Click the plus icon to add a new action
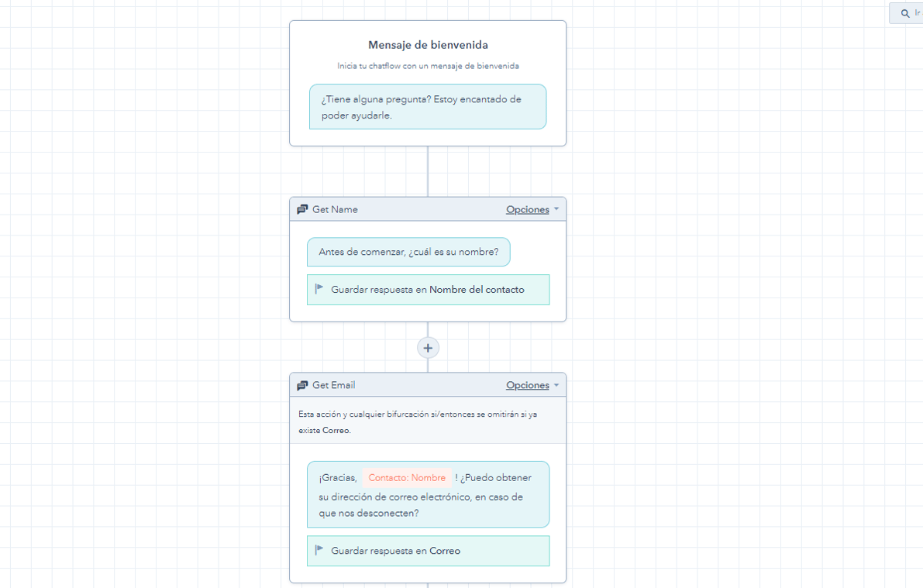 click(x=428, y=347)
